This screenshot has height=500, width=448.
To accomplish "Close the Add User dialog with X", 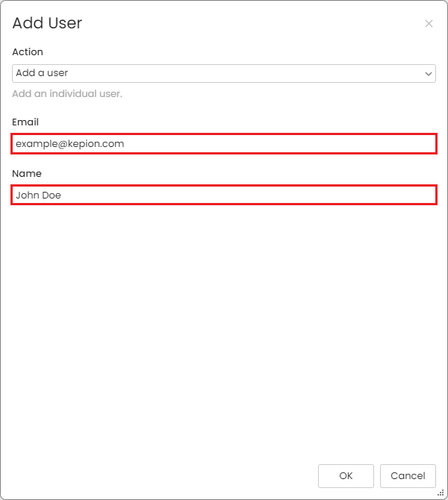I will pyautogui.click(x=429, y=24).
